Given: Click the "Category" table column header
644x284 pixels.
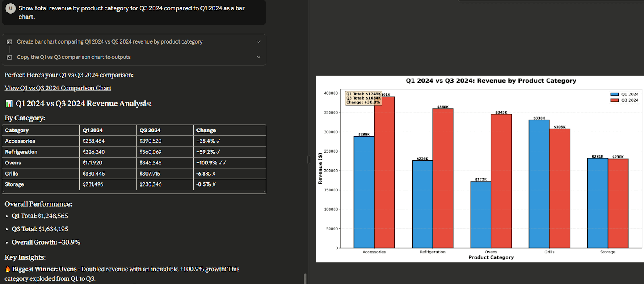Looking at the screenshot, I should [x=17, y=131].
